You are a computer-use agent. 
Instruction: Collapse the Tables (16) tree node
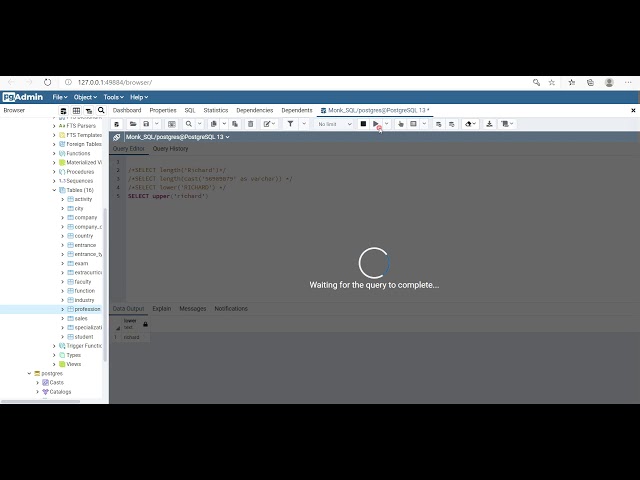tap(54, 190)
